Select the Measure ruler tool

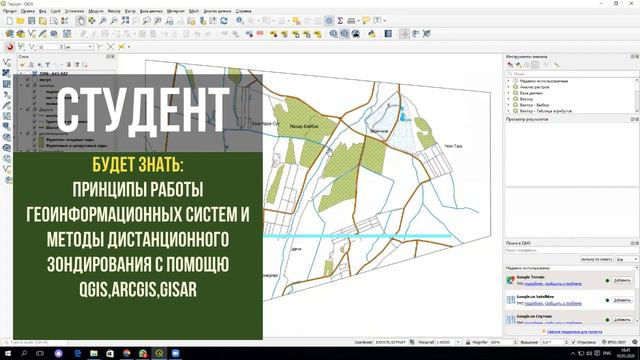point(351,21)
